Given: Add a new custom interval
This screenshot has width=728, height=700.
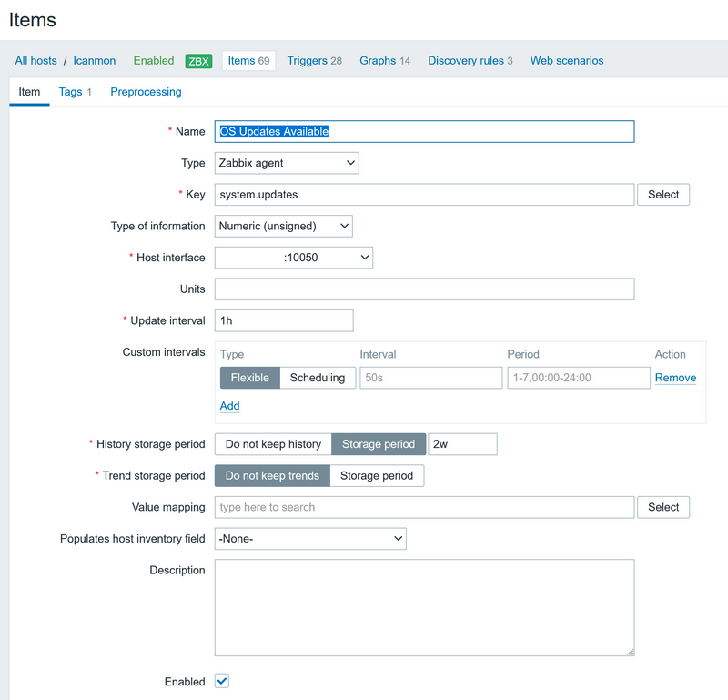Looking at the screenshot, I should [x=229, y=406].
